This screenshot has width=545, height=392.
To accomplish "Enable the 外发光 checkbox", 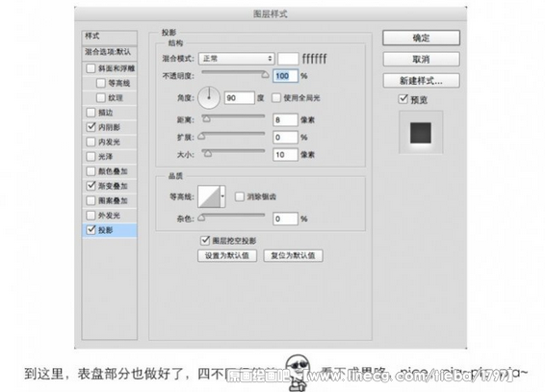I will click(91, 215).
